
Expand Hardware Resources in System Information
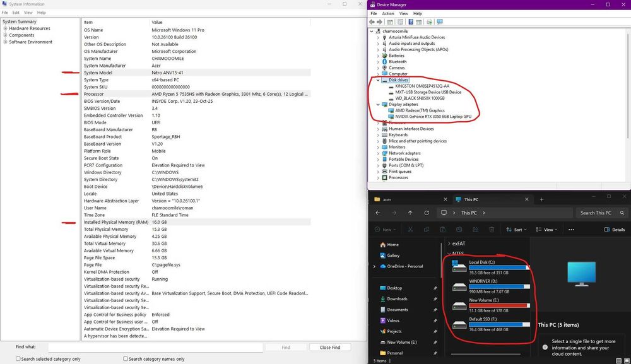[x=5, y=28]
